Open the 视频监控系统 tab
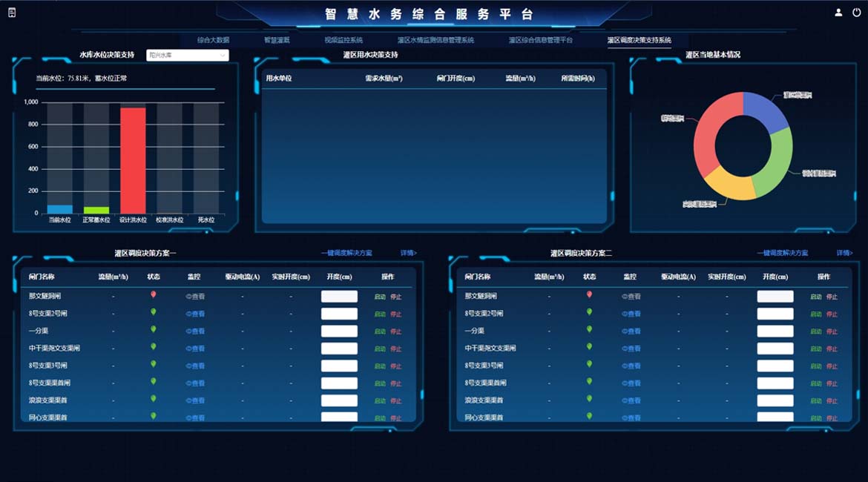The image size is (868, 482). [x=343, y=40]
